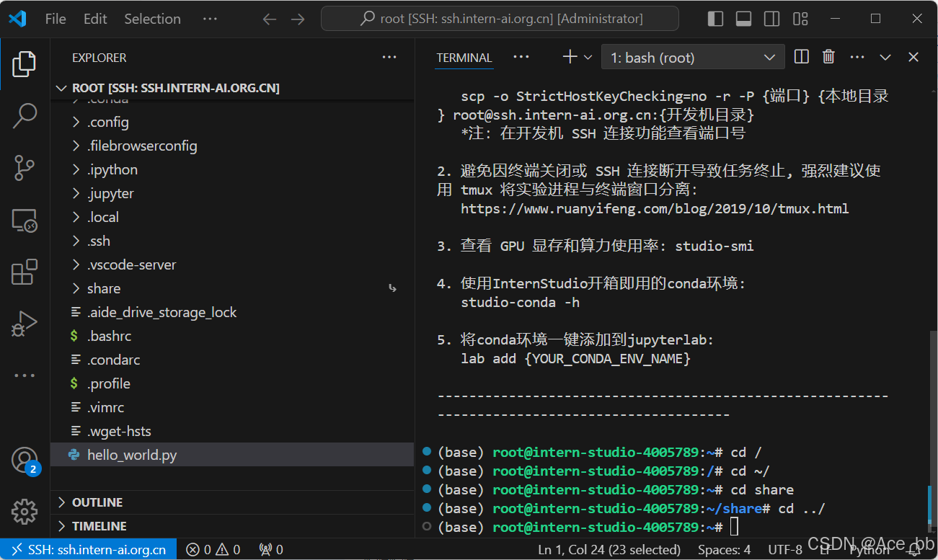
Task: Show hidden menus via title bar ellipsis
Action: (x=210, y=19)
